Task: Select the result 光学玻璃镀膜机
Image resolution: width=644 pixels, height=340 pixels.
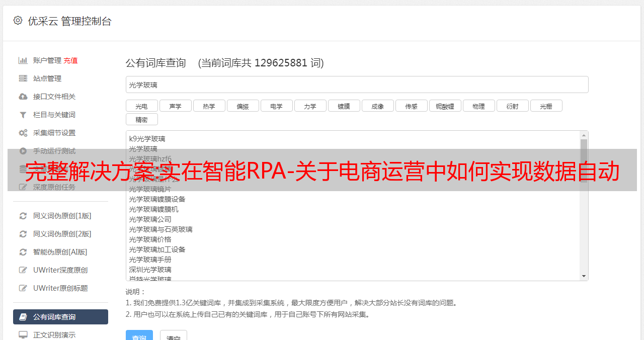Action: (153, 209)
